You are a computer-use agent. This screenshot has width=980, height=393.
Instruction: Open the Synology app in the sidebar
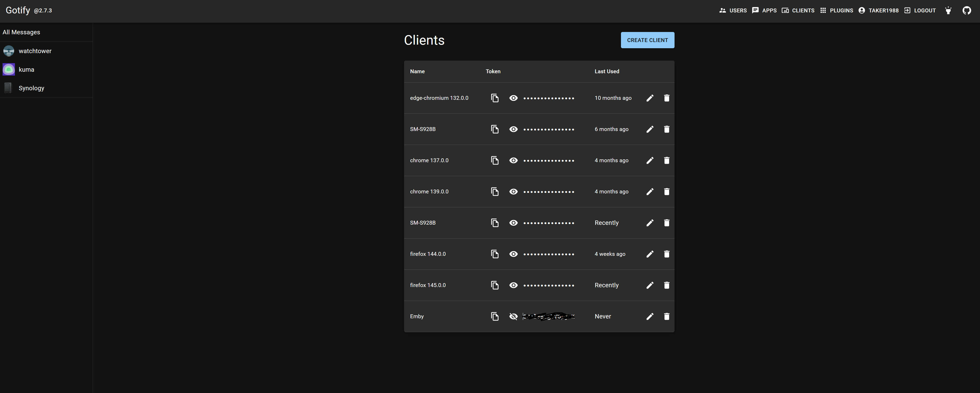pyautogui.click(x=31, y=88)
